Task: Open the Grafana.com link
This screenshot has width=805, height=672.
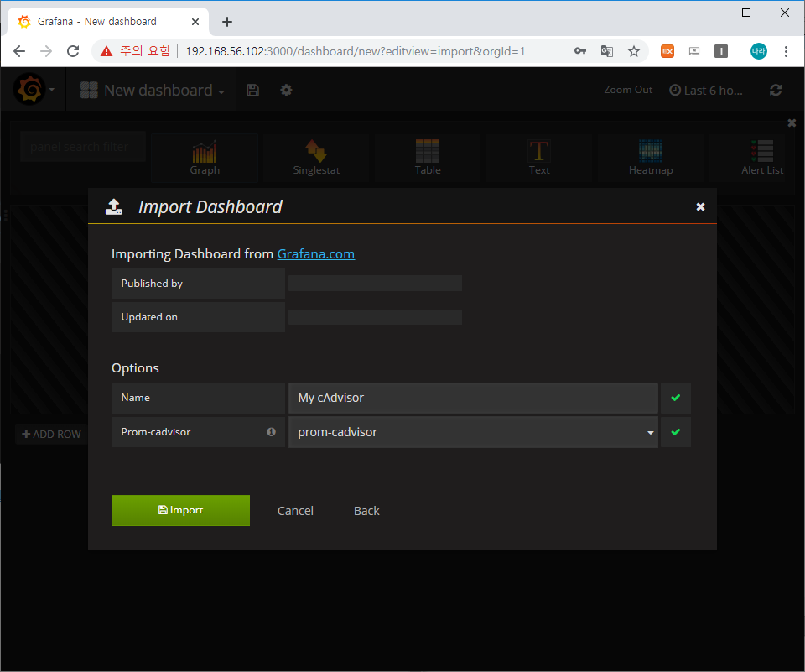Action: tap(316, 254)
